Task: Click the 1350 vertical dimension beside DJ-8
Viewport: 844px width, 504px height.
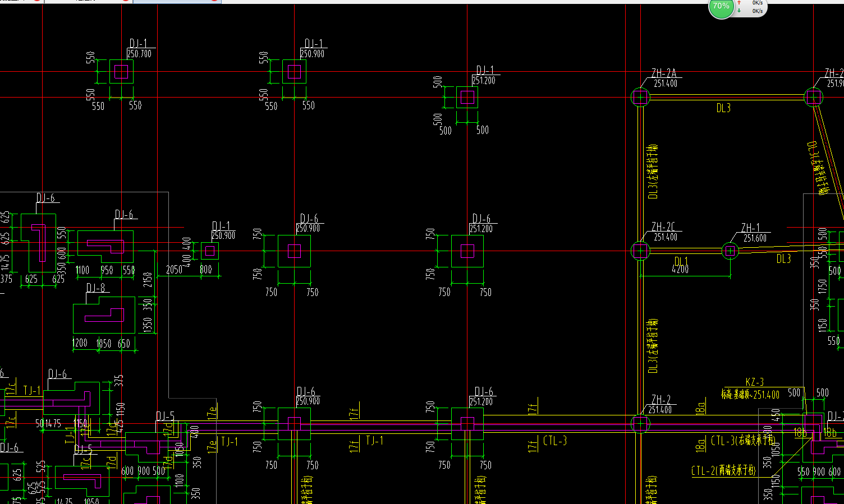Action: (x=148, y=325)
